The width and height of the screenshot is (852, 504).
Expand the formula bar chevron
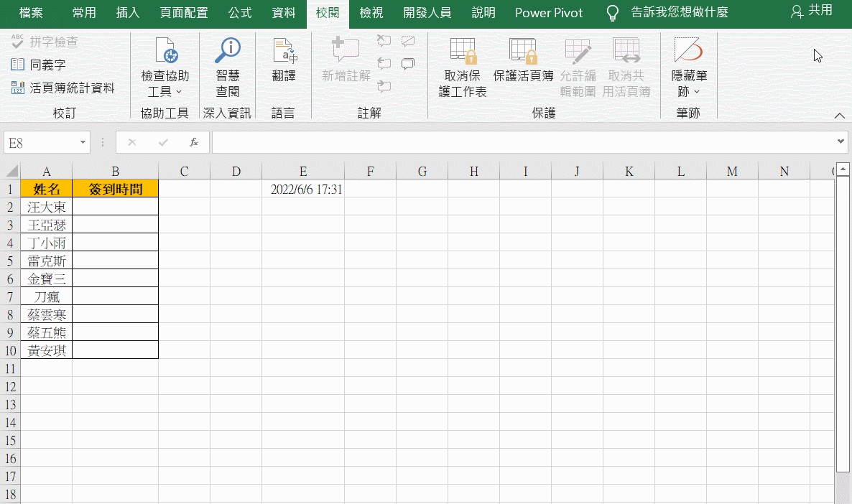click(x=841, y=141)
